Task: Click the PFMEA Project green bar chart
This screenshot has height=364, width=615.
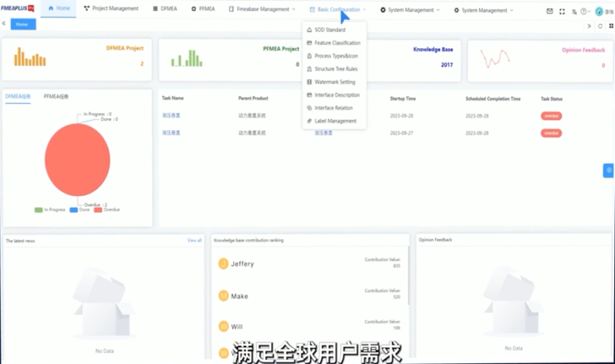Action: 187,58
